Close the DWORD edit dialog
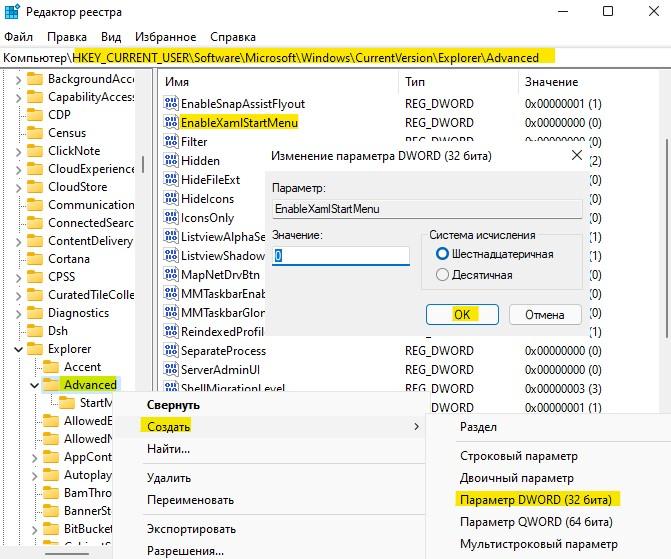Image resolution: width=671 pixels, height=559 pixels. [577, 155]
